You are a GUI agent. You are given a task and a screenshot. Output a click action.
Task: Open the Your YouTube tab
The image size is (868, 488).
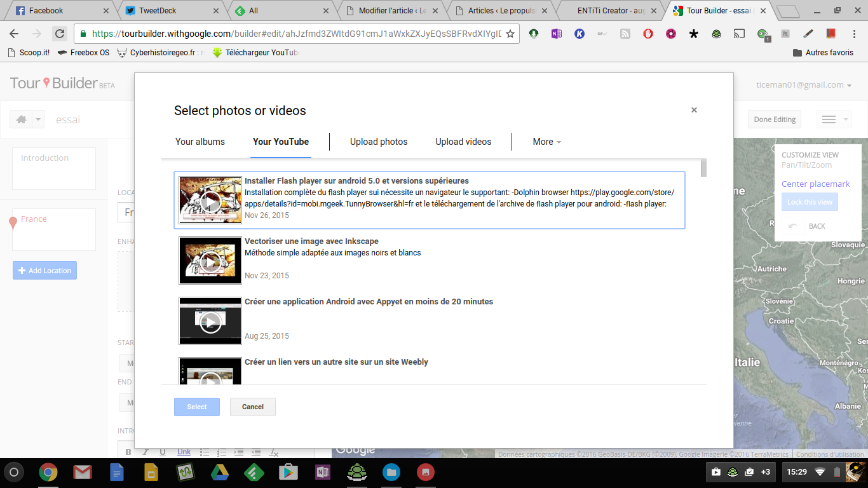click(281, 142)
